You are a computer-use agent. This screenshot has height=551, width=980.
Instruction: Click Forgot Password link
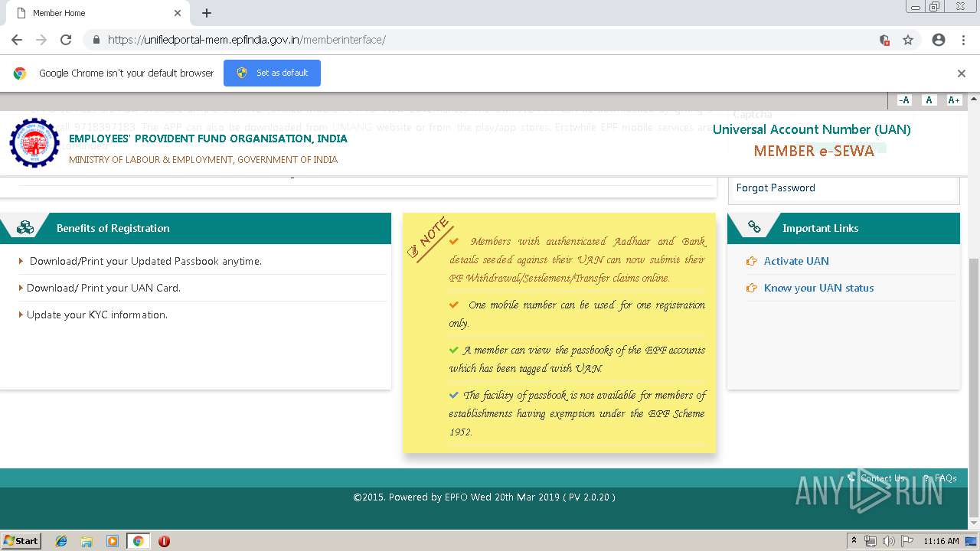point(776,187)
